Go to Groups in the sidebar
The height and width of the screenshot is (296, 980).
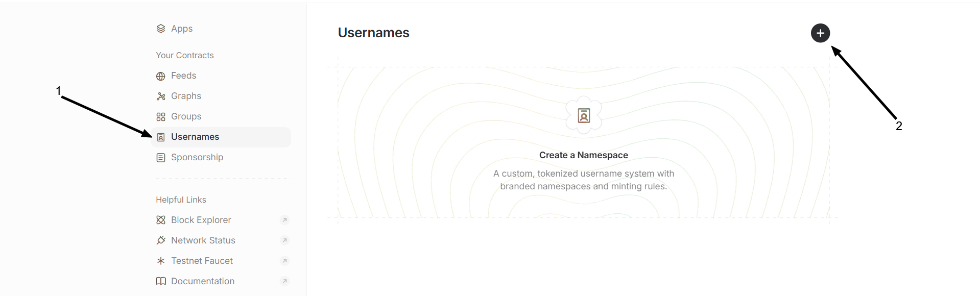coord(186,116)
